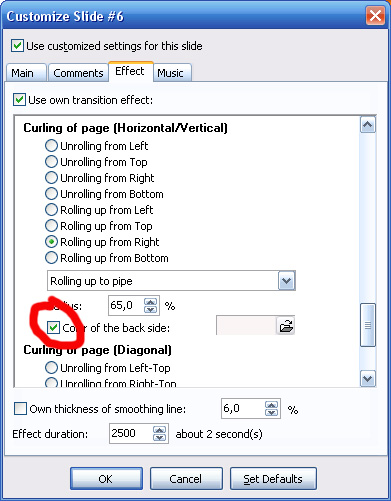Increase smoothing line thickness with up arrow
This screenshot has height=501, width=391.
(271, 405)
